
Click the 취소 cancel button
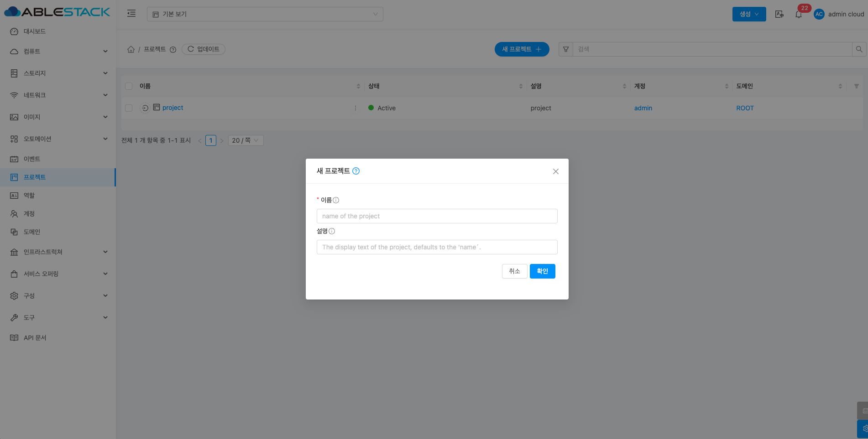(x=515, y=271)
